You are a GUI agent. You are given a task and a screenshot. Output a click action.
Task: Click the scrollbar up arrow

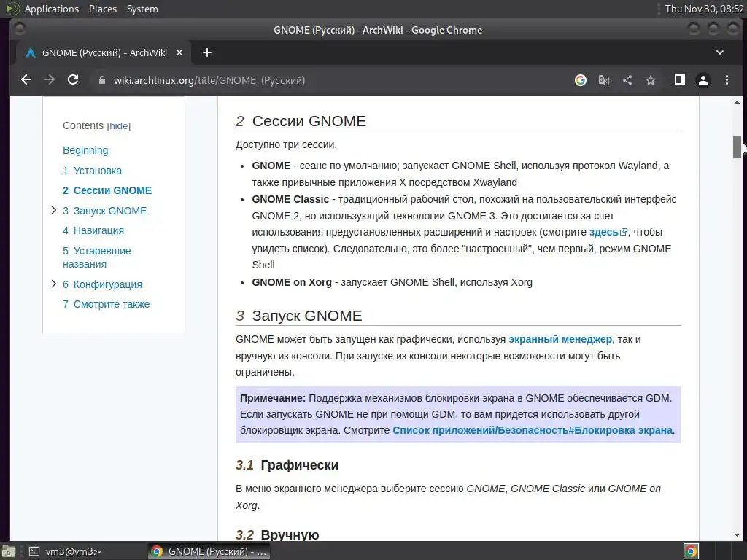click(x=737, y=102)
